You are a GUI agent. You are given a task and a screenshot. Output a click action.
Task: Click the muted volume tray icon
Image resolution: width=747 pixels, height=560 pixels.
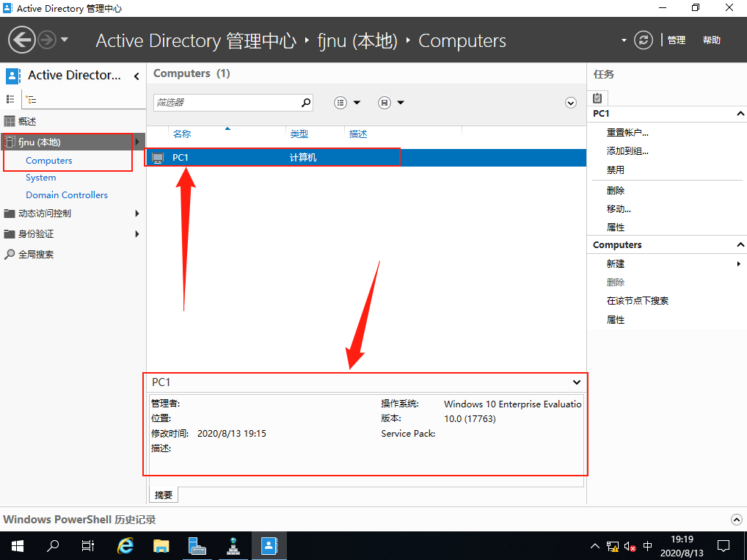click(x=630, y=547)
